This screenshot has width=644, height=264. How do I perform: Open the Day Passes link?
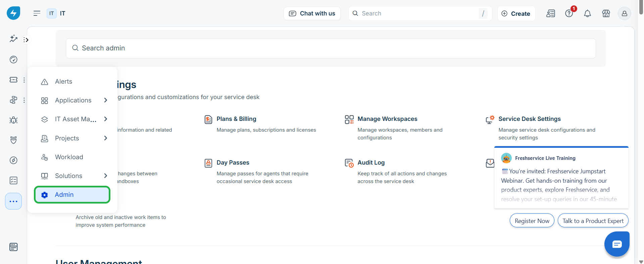pyautogui.click(x=233, y=163)
